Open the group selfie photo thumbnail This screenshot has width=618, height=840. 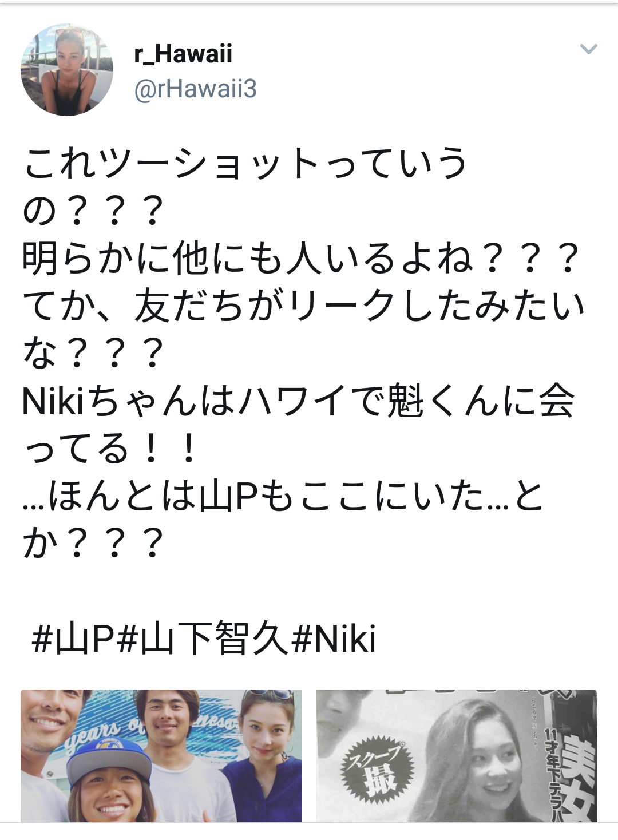(x=161, y=755)
